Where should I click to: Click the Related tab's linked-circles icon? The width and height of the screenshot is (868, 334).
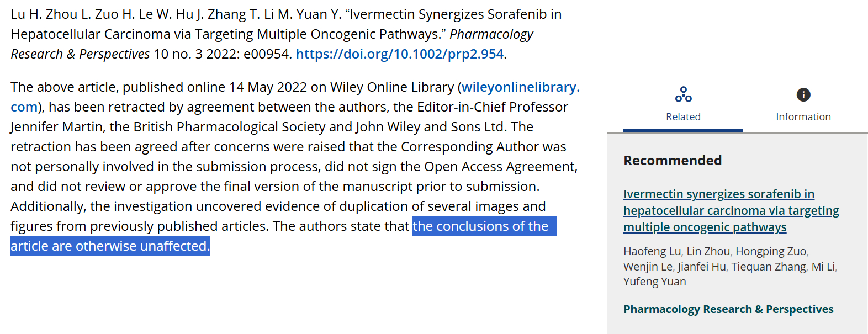(x=683, y=95)
